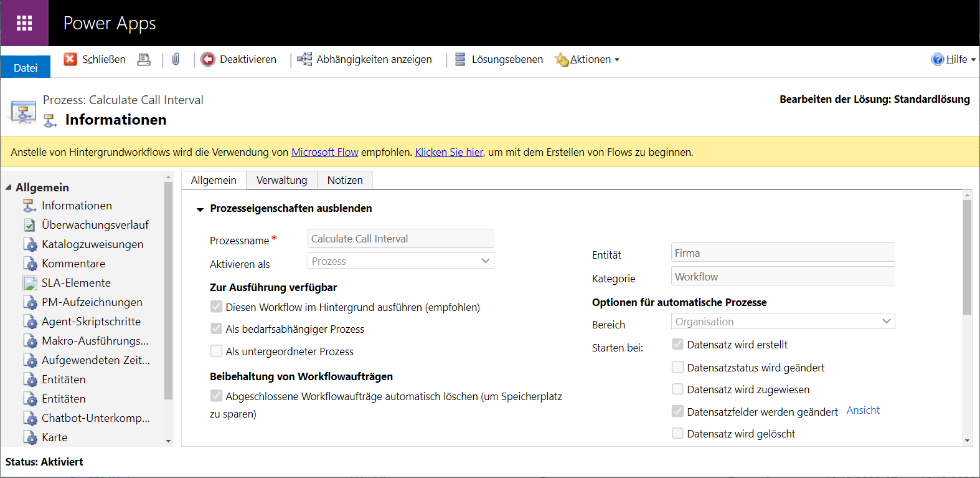This screenshot has height=478, width=980.
Task: Click the small process icon beside Informationen heading
Action: coord(50,120)
